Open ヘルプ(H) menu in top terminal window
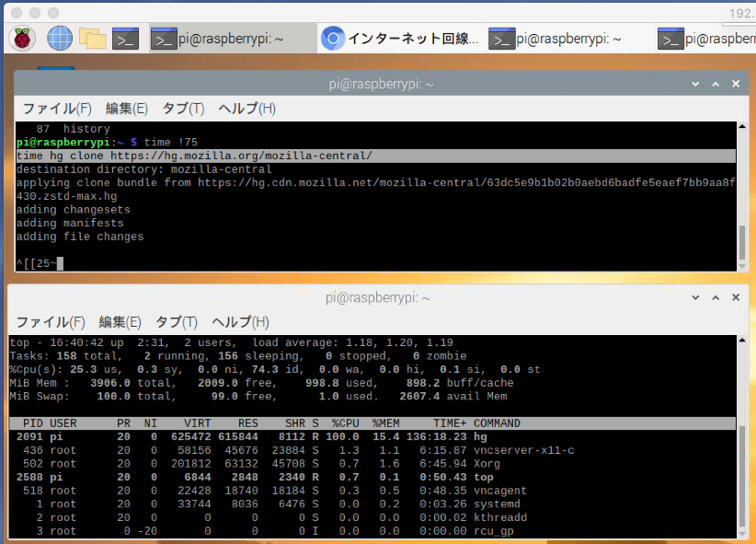 (240, 322)
